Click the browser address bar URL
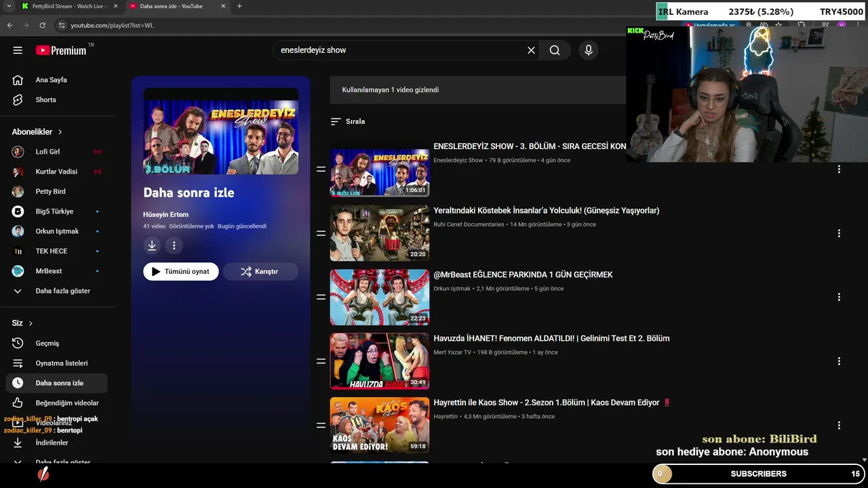This screenshot has width=868, height=488. tap(112, 25)
